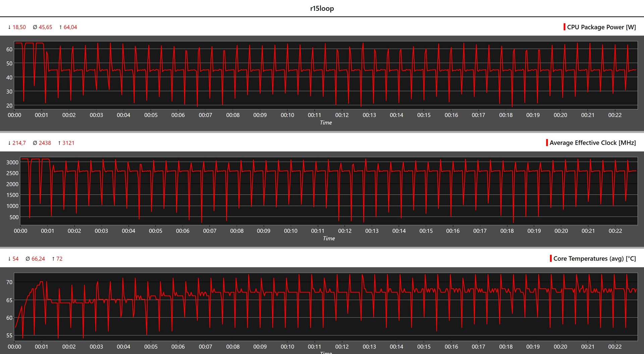Click 00:20 time tick on temperature chart
The width and height of the screenshot is (644, 354).
(560, 347)
